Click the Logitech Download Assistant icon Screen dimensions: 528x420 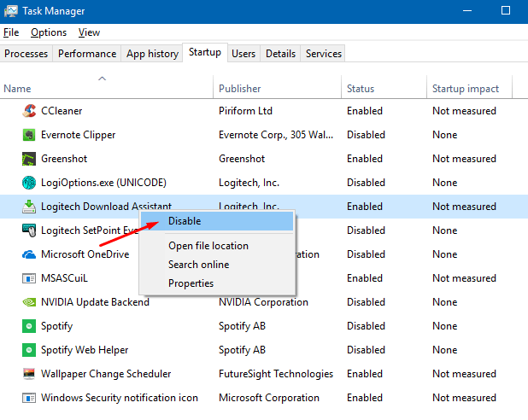[x=29, y=207]
